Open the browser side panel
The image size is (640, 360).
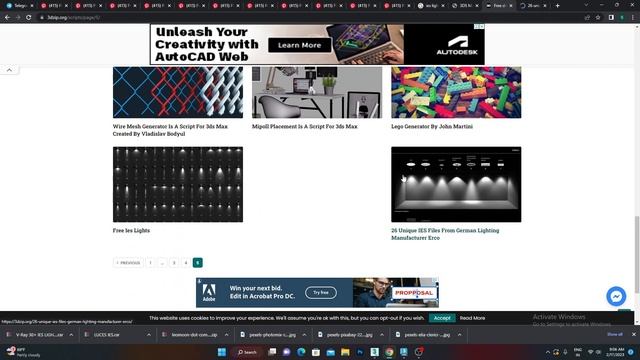611,18
